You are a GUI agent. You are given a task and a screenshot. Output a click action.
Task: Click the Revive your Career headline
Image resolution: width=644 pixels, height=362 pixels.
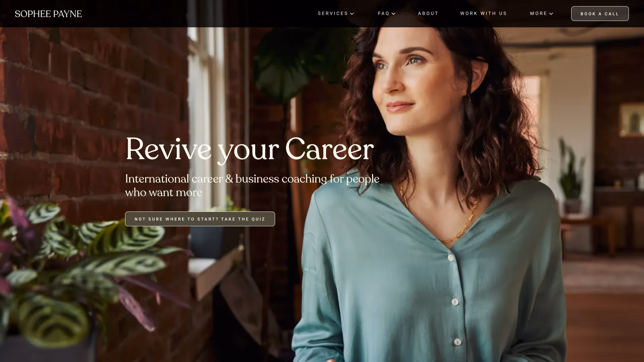(249, 149)
